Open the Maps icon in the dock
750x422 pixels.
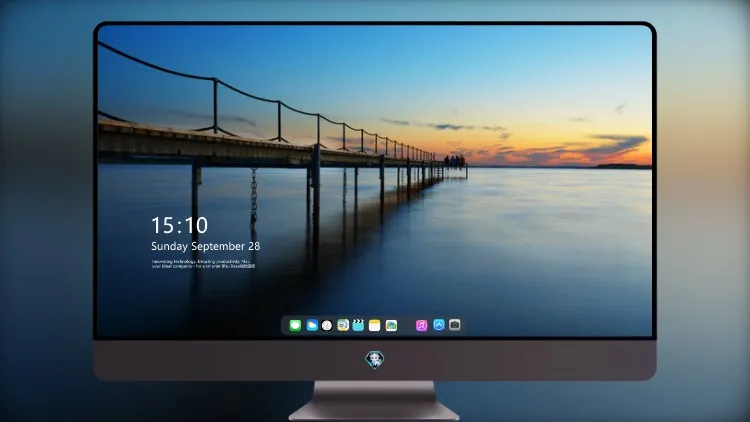pos(343,325)
